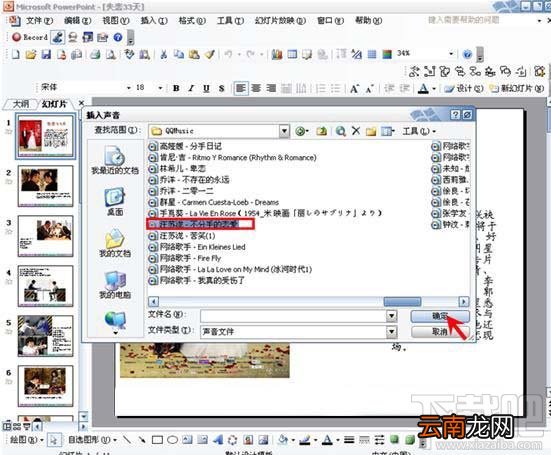Select slide 2 thumbnail
Image resolution: width=551 pixels, height=455 pixels.
coord(45,186)
